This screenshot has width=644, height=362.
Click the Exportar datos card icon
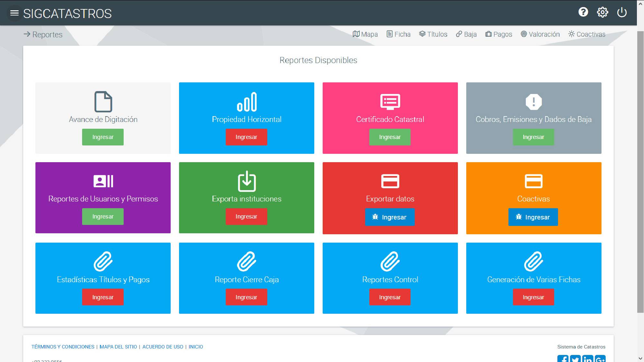pos(390,181)
